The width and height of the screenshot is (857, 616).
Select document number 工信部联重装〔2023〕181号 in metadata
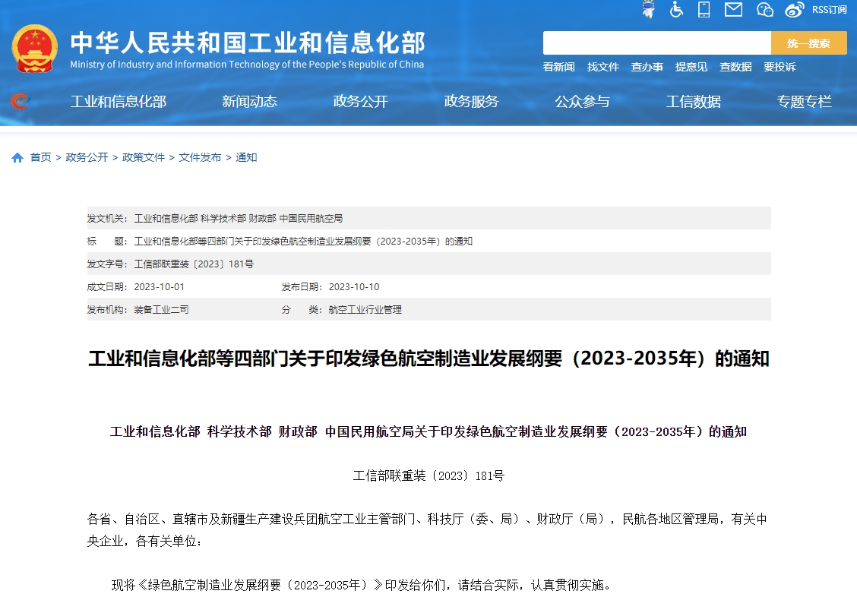click(x=194, y=264)
